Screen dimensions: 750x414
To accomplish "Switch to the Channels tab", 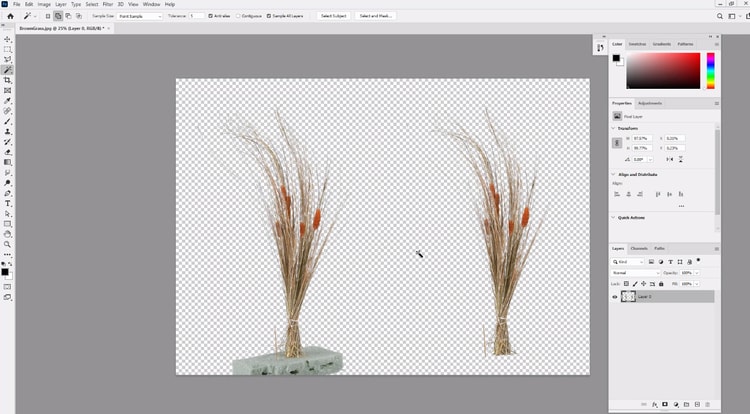I will tap(638, 248).
